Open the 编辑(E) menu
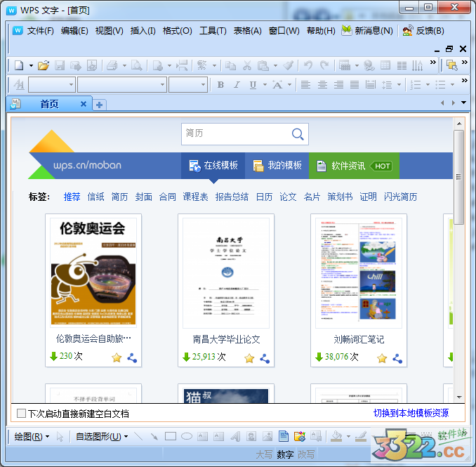Viewport: 476px width, 467px height. [x=74, y=31]
